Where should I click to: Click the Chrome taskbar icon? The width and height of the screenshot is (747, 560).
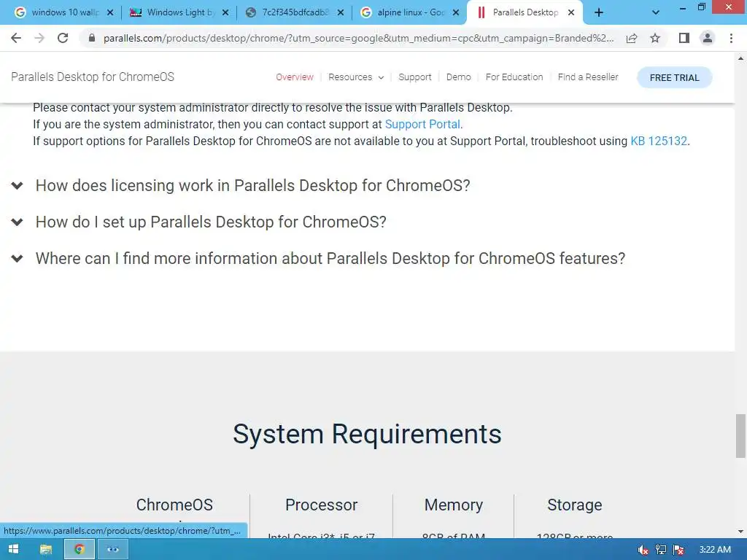(x=79, y=550)
